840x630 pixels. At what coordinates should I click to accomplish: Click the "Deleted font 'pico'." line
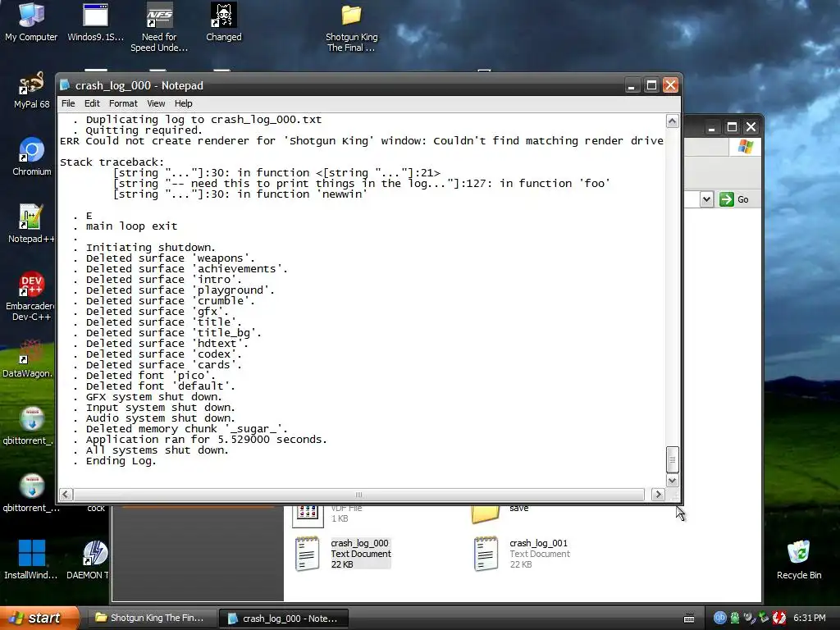[x=151, y=376]
